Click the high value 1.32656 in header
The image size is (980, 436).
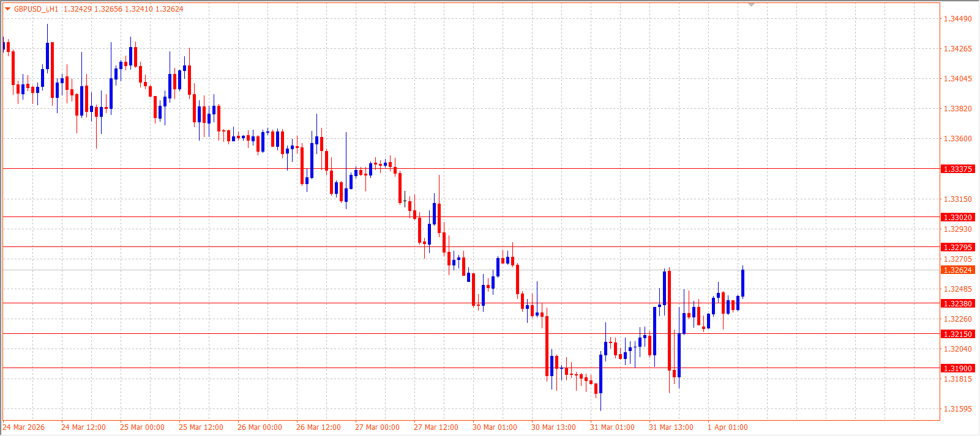[x=108, y=9]
